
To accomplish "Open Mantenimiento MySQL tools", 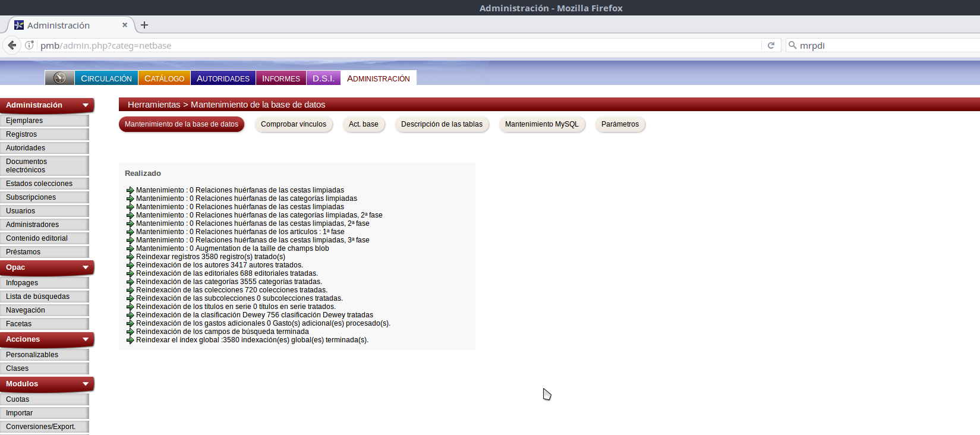I will tap(541, 124).
